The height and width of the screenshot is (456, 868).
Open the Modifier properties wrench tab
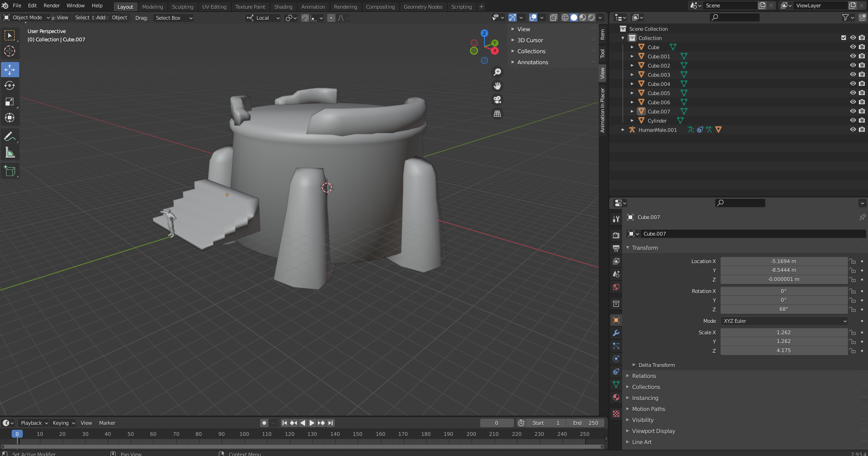coord(616,333)
